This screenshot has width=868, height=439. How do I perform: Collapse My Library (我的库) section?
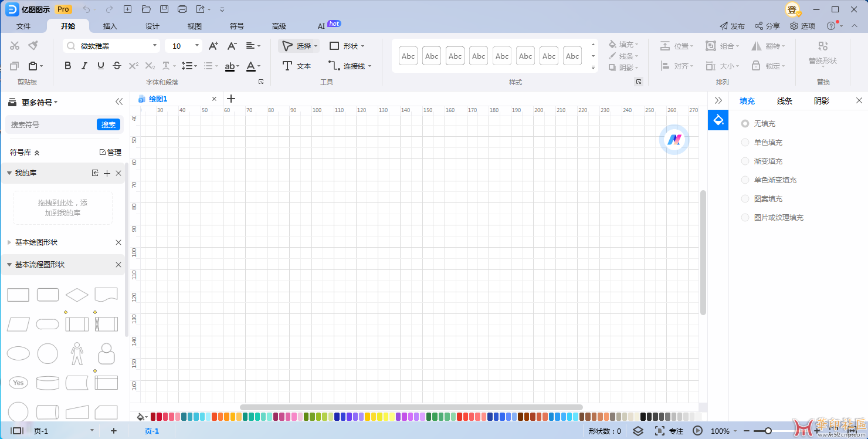[x=9, y=173]
